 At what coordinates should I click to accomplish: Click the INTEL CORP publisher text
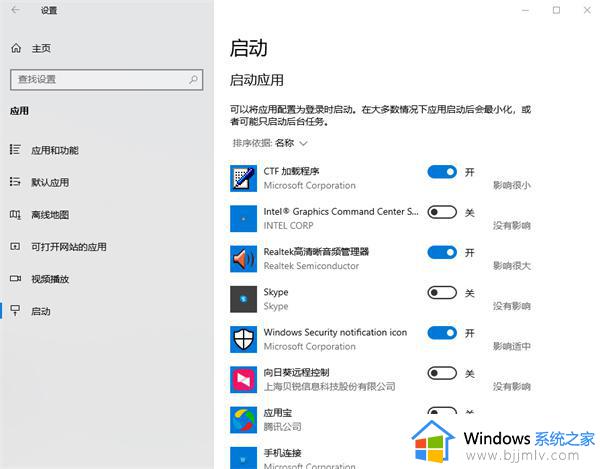pos(289,226)
